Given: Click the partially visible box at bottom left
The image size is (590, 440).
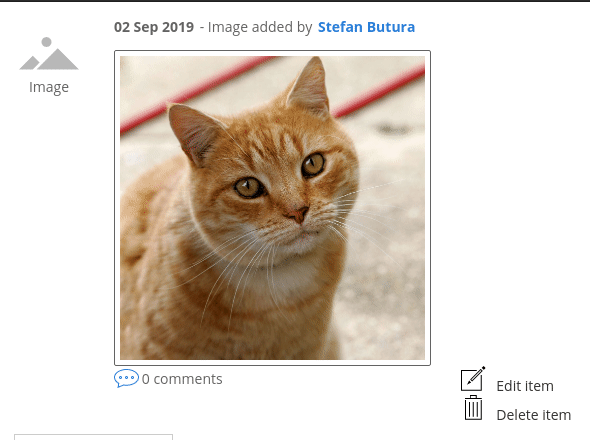Looking at the screenshot, I should coord(93,437).
